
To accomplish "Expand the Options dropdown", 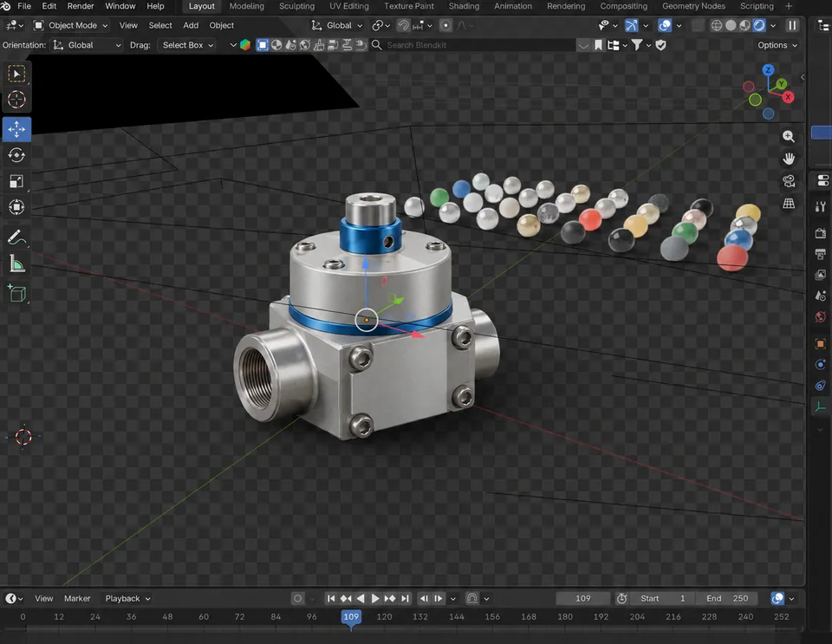I will coord(777,45).
